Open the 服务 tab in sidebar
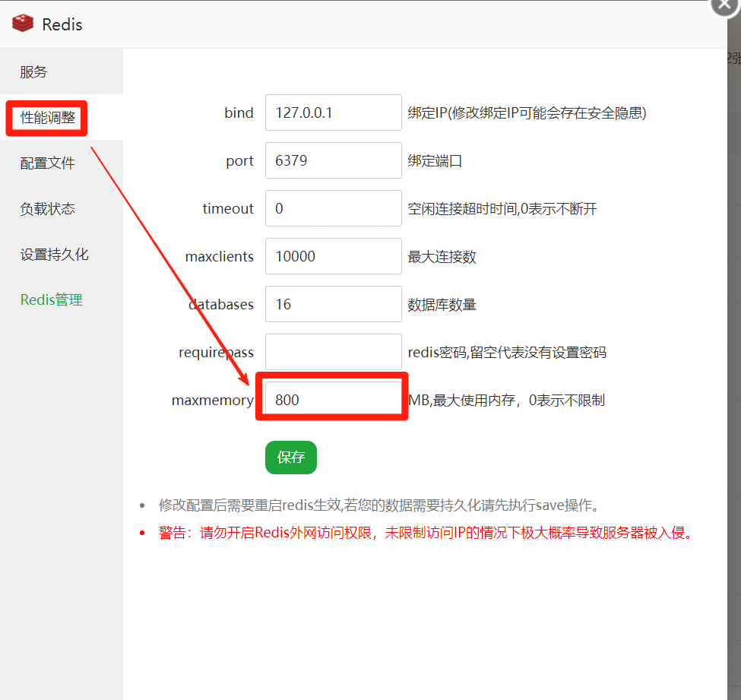The image size is (741, 700). pyautogui.click(x=34, y=72)
